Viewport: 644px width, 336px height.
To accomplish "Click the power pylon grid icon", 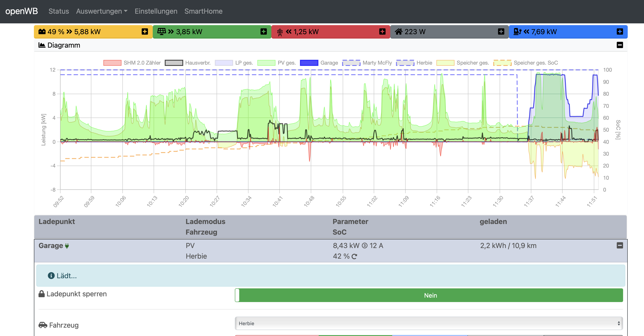I will pos(280,32).
